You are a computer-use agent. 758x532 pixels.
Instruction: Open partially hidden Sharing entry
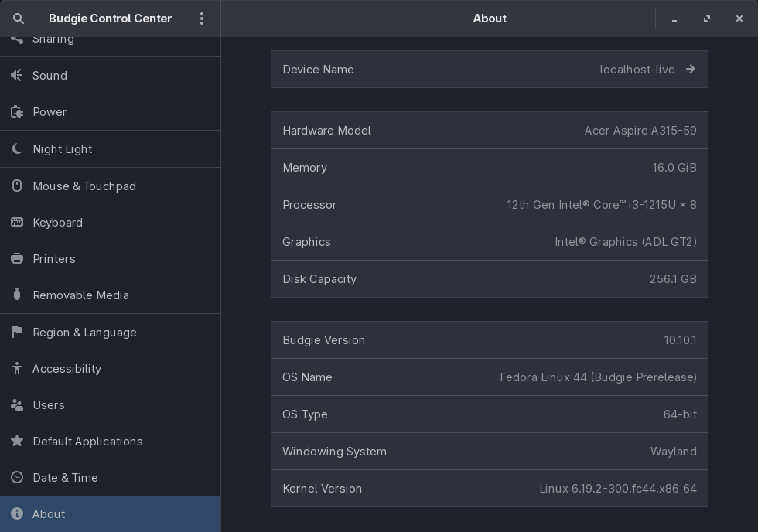(53, 40)
